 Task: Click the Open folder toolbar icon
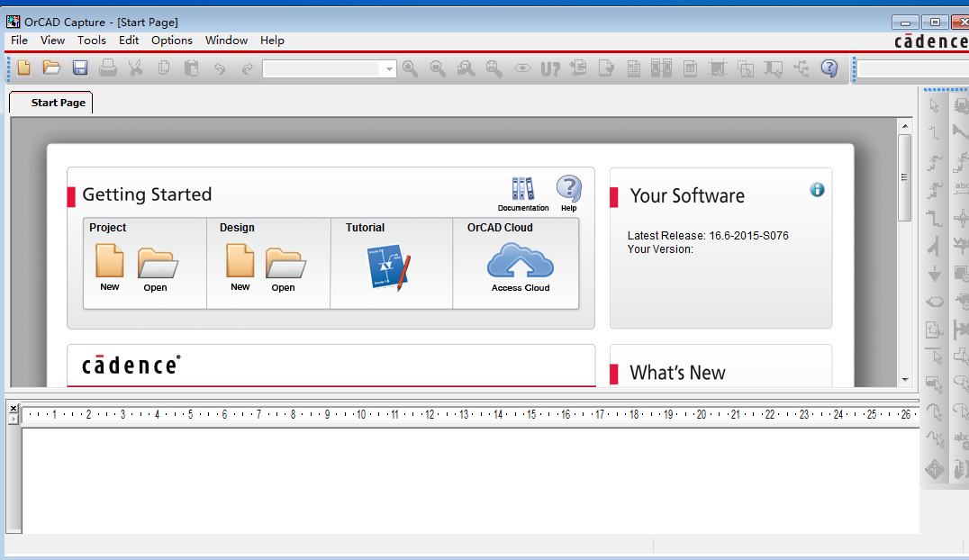point(51,68)
